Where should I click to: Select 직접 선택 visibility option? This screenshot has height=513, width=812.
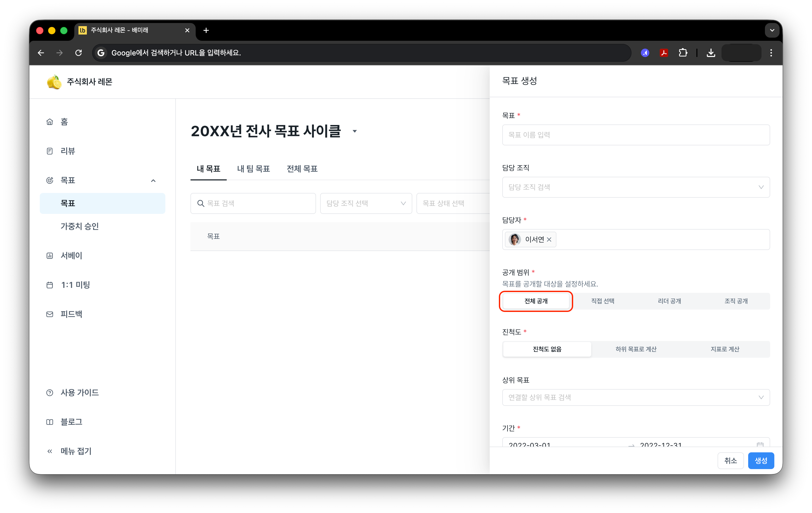603,301
